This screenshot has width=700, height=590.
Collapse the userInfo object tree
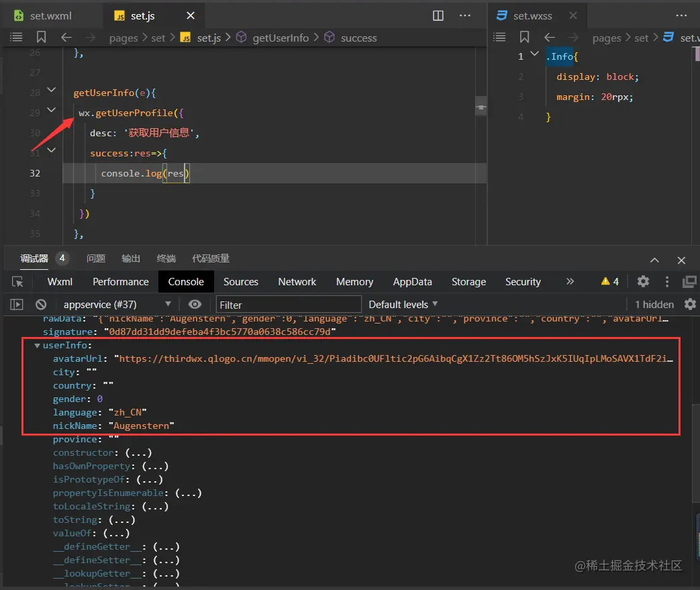[x=37, y=345]
